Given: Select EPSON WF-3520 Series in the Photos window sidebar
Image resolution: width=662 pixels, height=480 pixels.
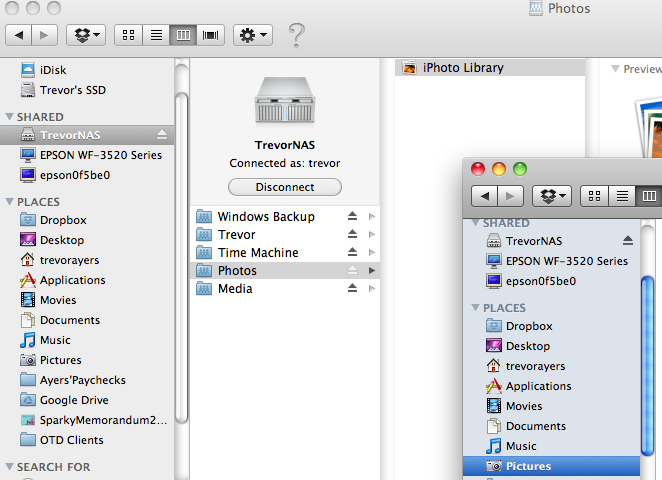Looking at the screenshot, I should [x=87, y=155].
